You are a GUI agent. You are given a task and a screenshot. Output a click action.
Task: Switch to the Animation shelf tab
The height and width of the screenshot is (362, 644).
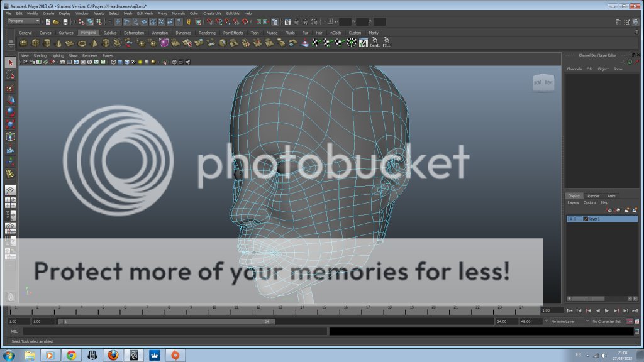coord(160,33)
